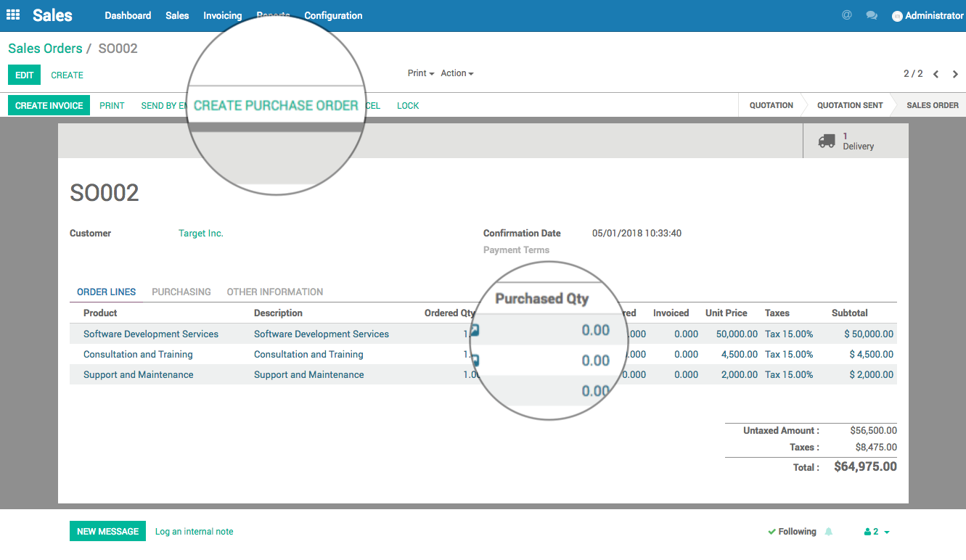966x560 pixels.
Task: Select the Sales Order status stage
Action: [x=933, y=105]
